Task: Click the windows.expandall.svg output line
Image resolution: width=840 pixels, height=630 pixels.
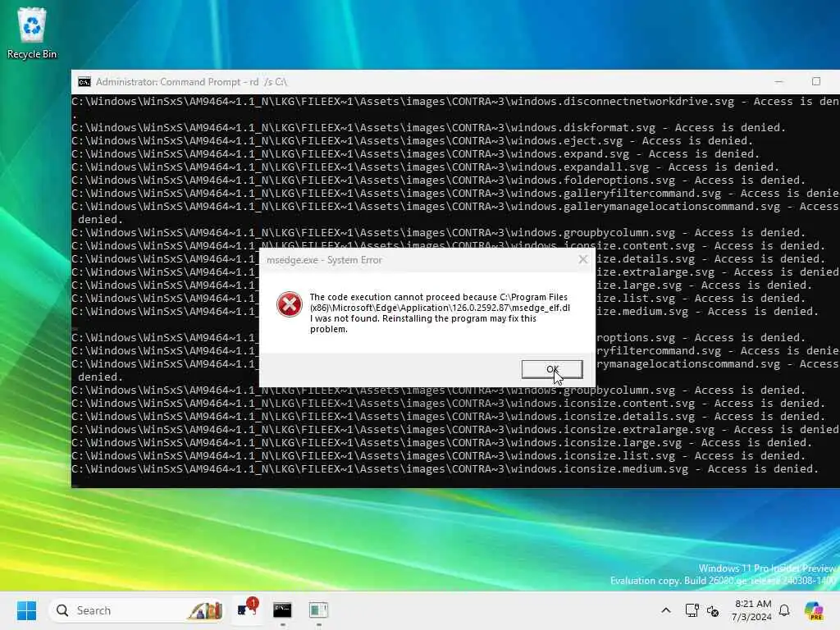Action: (426, 167)
